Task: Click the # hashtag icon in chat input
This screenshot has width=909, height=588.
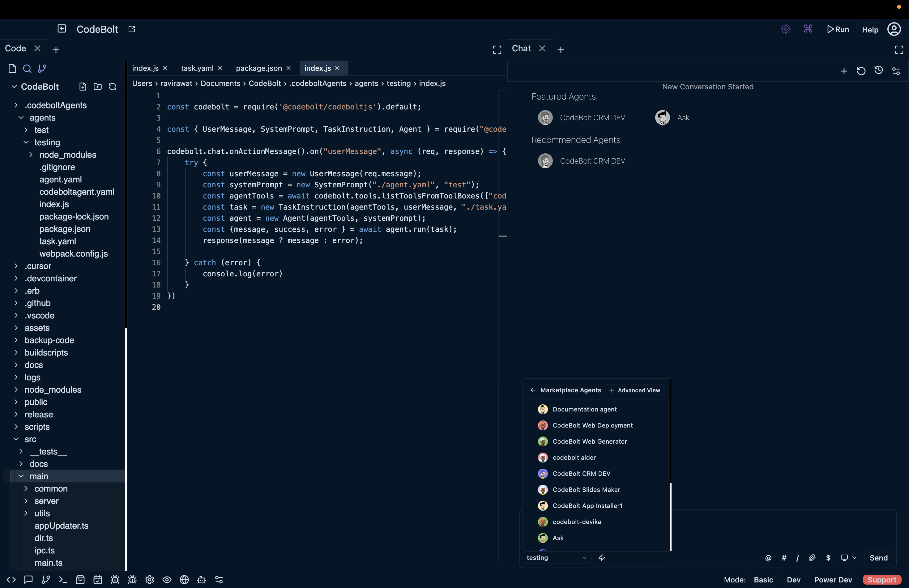Action: [784, 558]
